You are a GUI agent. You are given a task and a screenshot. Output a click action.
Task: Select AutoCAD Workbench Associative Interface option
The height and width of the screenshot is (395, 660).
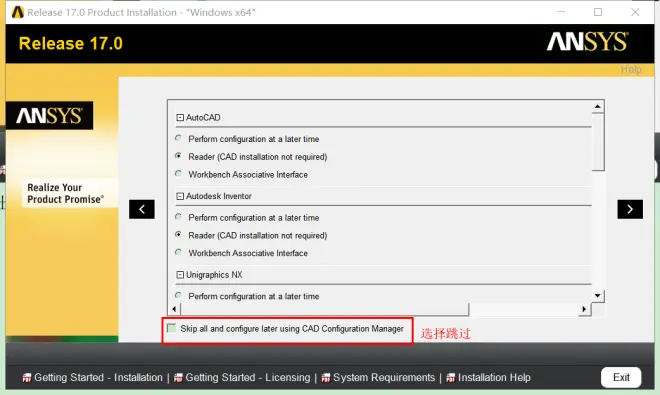178,174
